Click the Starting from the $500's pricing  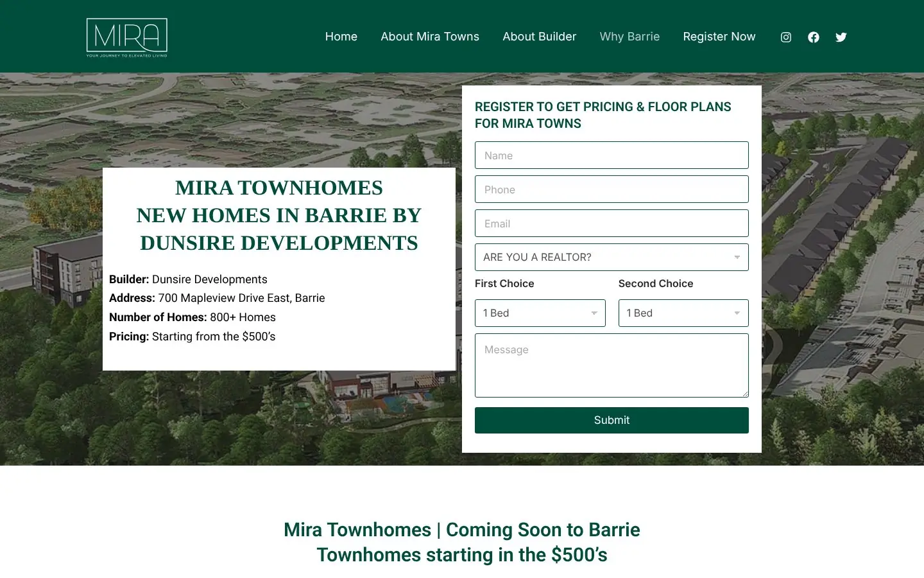[214, 337]
